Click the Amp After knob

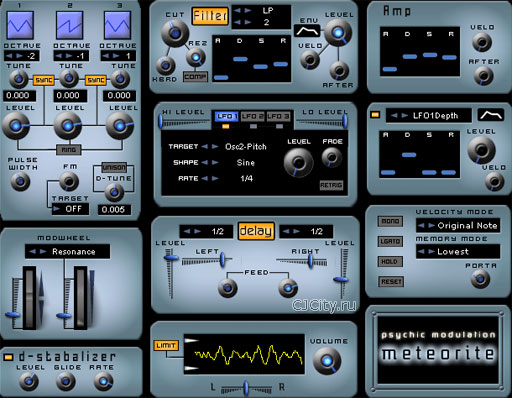(483, 76)
